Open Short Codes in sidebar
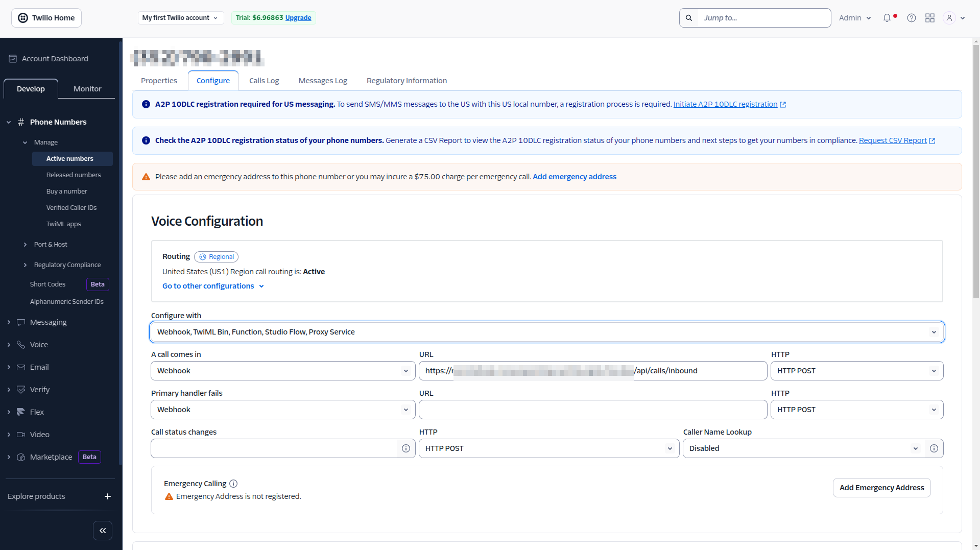980x550 pixels. [x=47, y=284]
